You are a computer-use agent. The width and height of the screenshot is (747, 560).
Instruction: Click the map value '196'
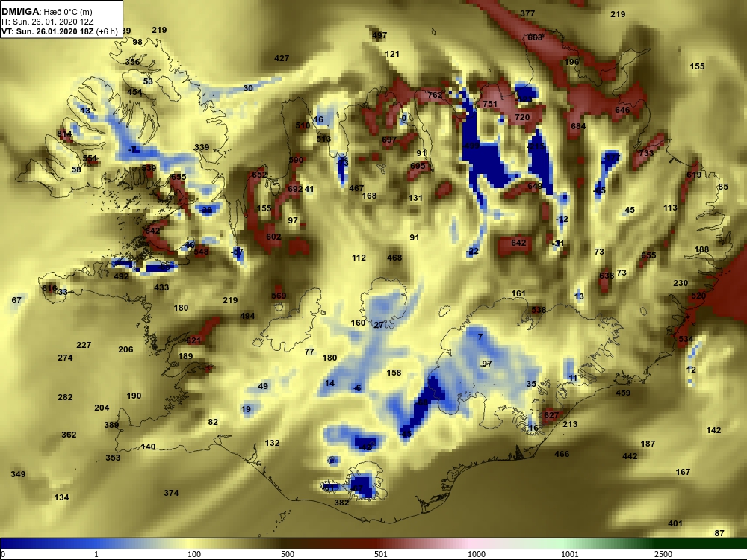pos(571,62)
